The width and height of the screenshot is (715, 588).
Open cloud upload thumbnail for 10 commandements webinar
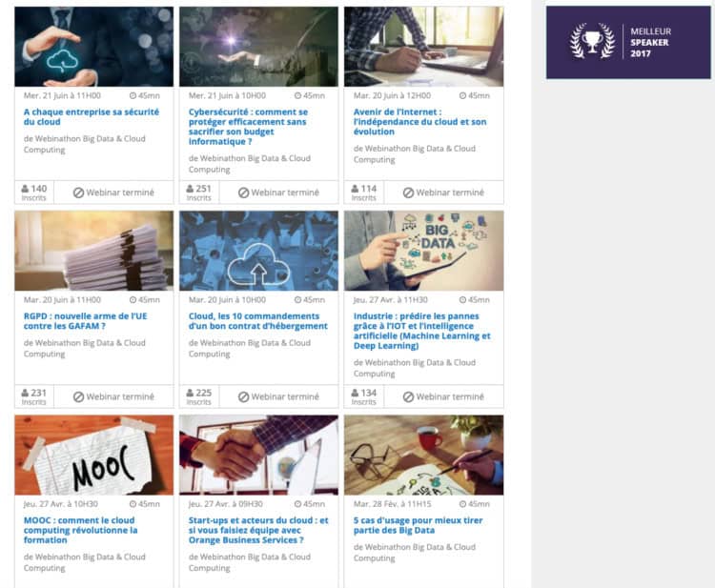pos(258,251)
